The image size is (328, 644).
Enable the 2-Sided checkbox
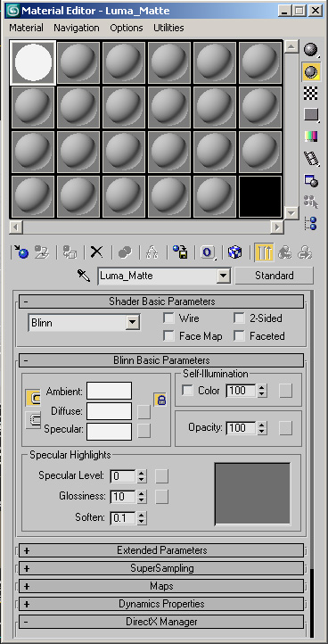coord(240,318)
